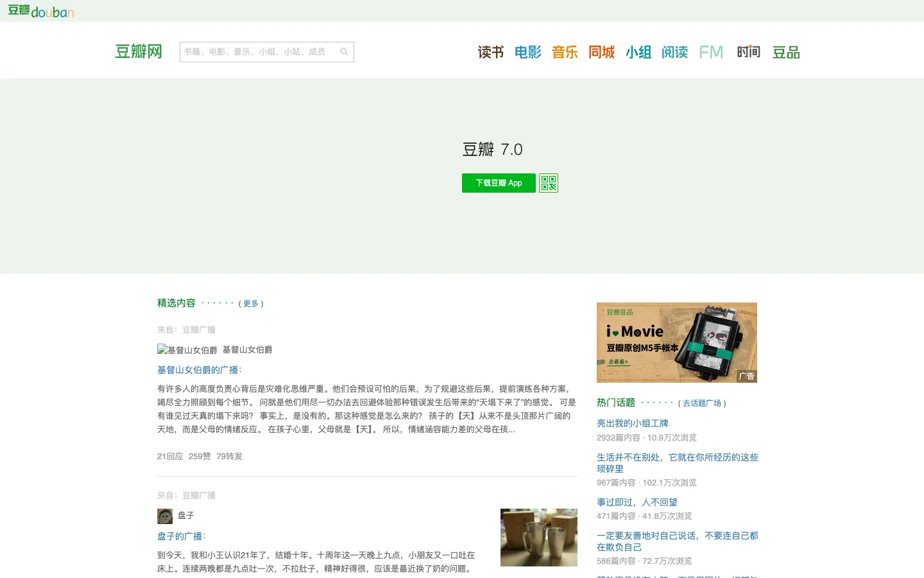Viewport: 924px width, 578px height.
Task: Open the 基督山女伯爵的广播 link
Action: (x=200, y=370)
